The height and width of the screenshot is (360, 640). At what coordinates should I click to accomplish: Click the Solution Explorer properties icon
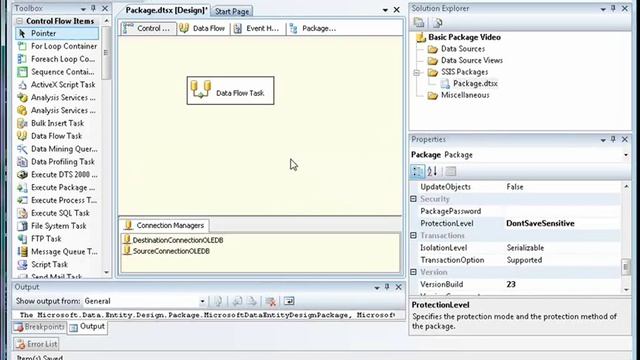pos(419,23)
